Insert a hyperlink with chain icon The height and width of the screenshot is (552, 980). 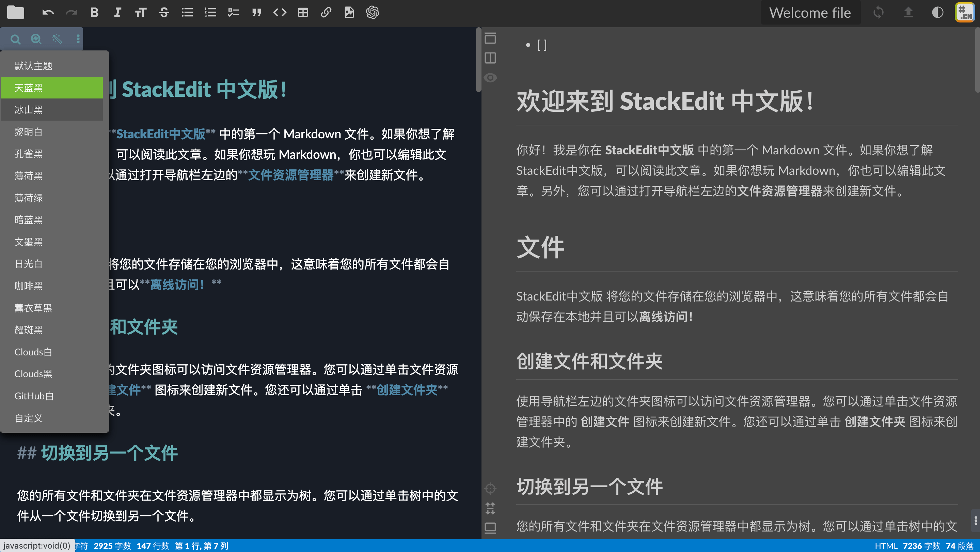326,13
